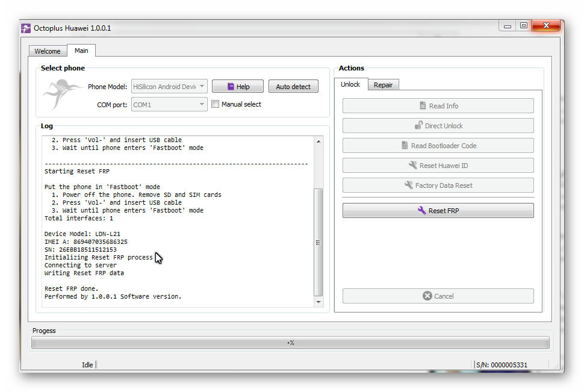This screenshot has width=584, height=392.
Task: Click the Octoplus app icon in title bar
Action: [26, 28]
